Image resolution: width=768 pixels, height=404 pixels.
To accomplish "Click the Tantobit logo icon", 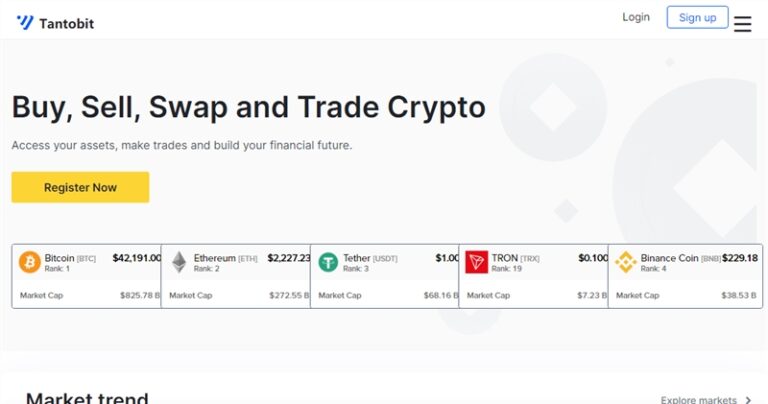I will [x=25, y=22].
